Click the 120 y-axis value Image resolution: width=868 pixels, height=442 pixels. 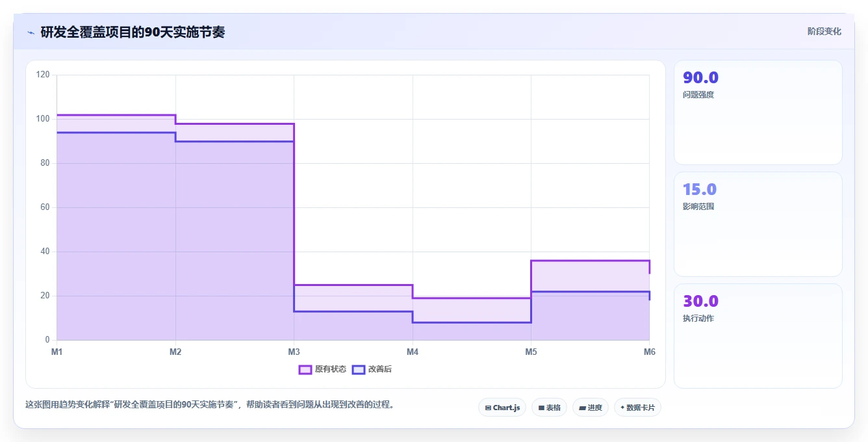[x=43, y=75]
